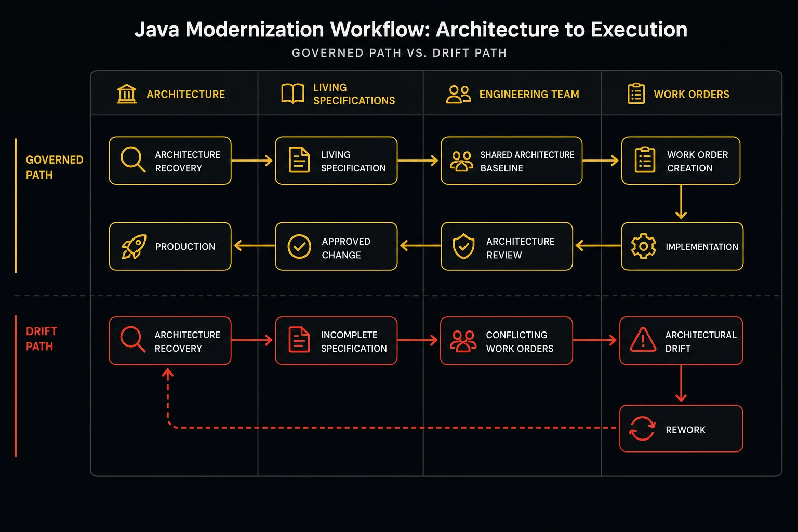Click the clipboard icon in Work Order Creation
This screenshot has width=798, height=532.
645,159
